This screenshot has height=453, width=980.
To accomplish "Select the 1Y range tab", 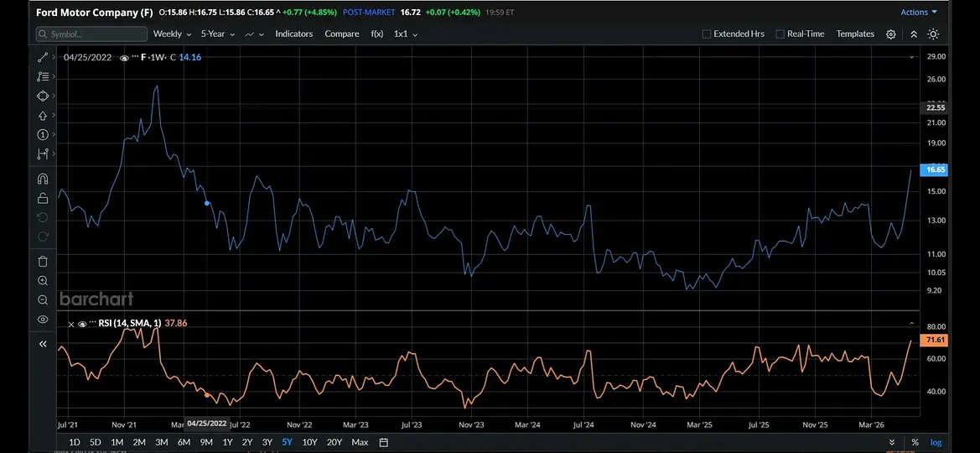I will pyautogui.click(x=227, y=442).
